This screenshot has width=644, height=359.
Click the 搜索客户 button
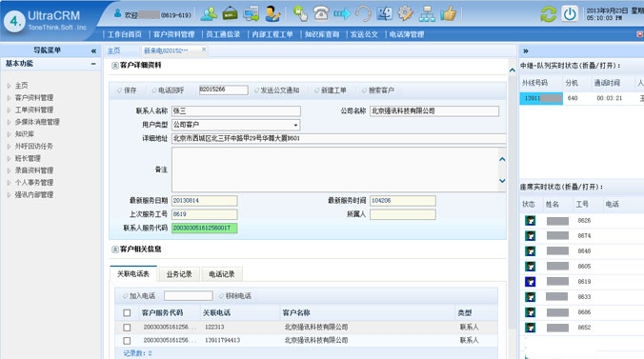pyautogui.click(x=378, y=90)
